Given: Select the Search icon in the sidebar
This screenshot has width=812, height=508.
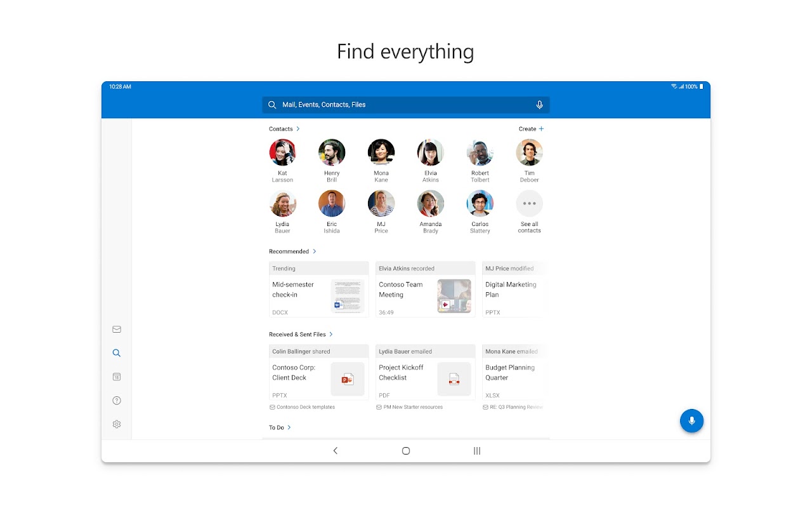Looking at the screenshot, I should coord(117,353).
